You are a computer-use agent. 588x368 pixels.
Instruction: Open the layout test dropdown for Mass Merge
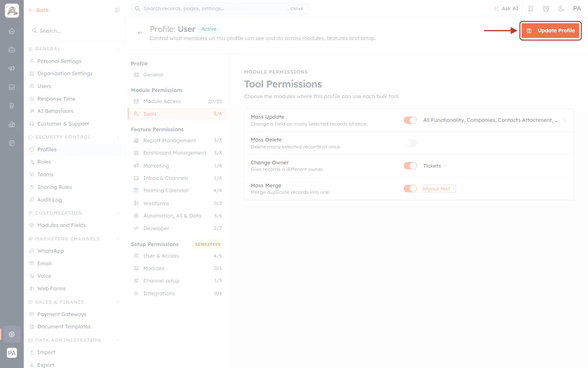pyautogui.click(x=439, y=188)
